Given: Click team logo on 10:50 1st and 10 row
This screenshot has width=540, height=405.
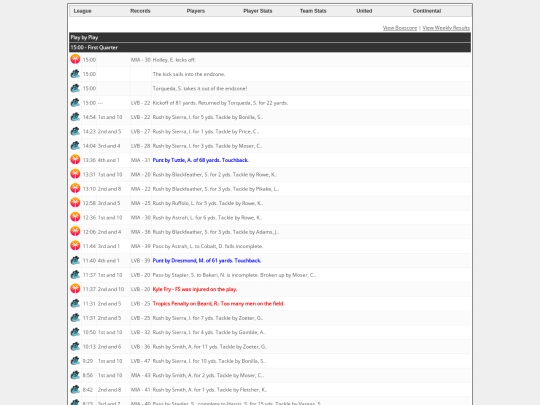Looking at the screenshot, I should coord(75,332).
